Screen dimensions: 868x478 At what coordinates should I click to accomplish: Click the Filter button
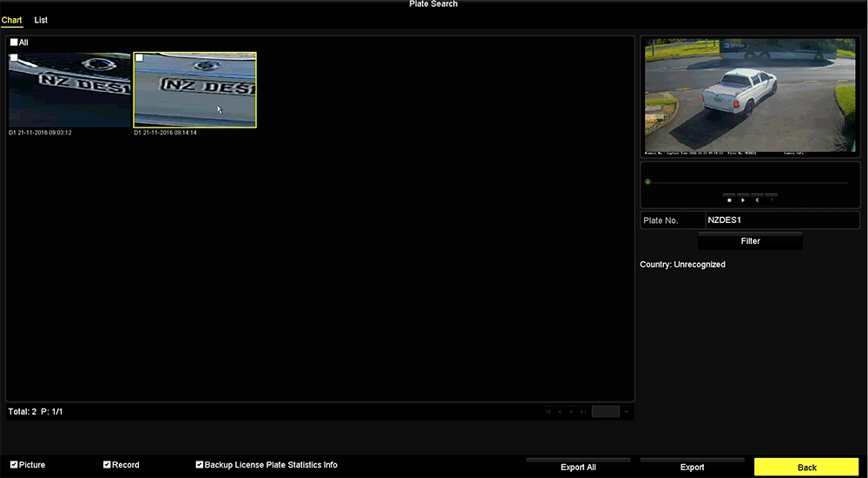pyautogui.click(x=750, y=241)
